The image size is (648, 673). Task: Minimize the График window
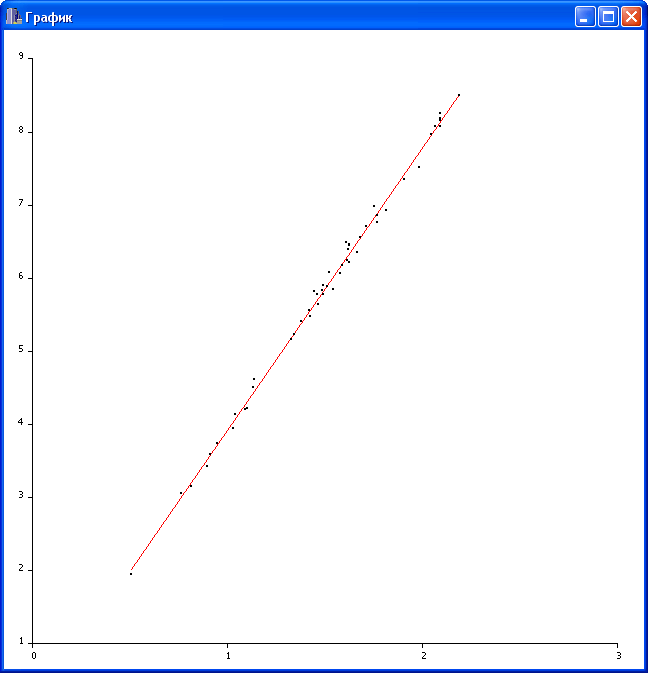584,17
